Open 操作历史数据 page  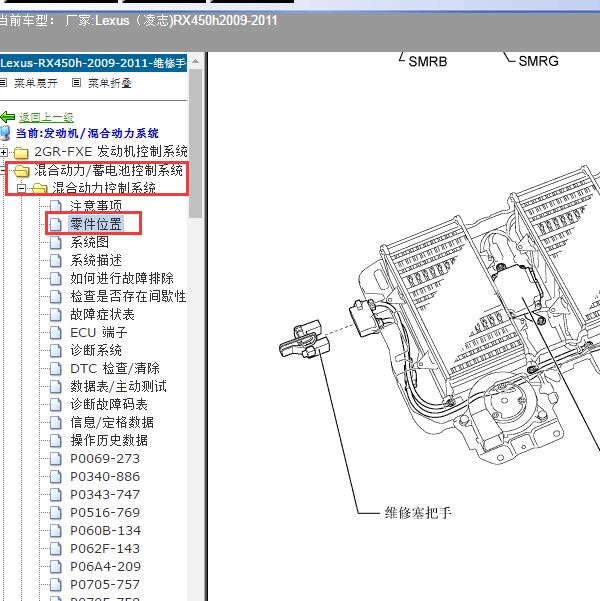109,440
